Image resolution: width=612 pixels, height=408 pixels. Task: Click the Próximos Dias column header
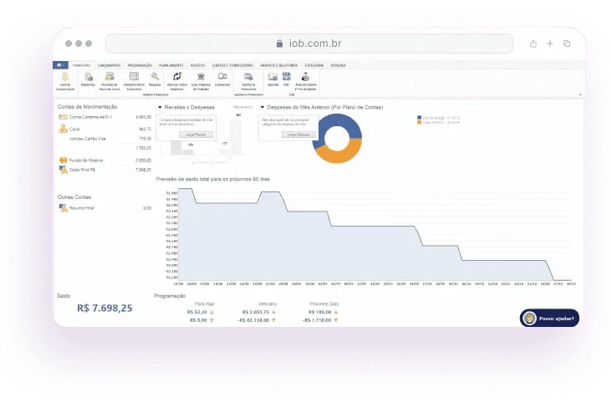(324, 304)
